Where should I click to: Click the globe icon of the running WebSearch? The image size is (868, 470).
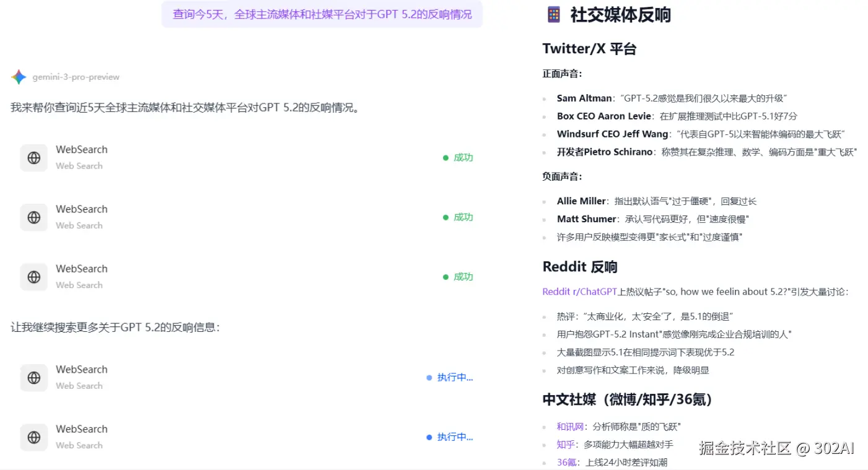33,377
